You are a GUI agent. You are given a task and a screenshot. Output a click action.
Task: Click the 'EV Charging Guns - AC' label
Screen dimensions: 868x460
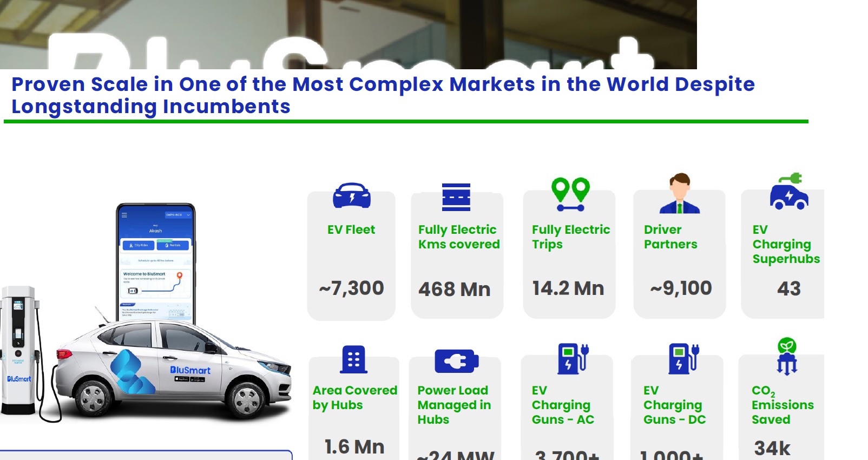(563, 405)
